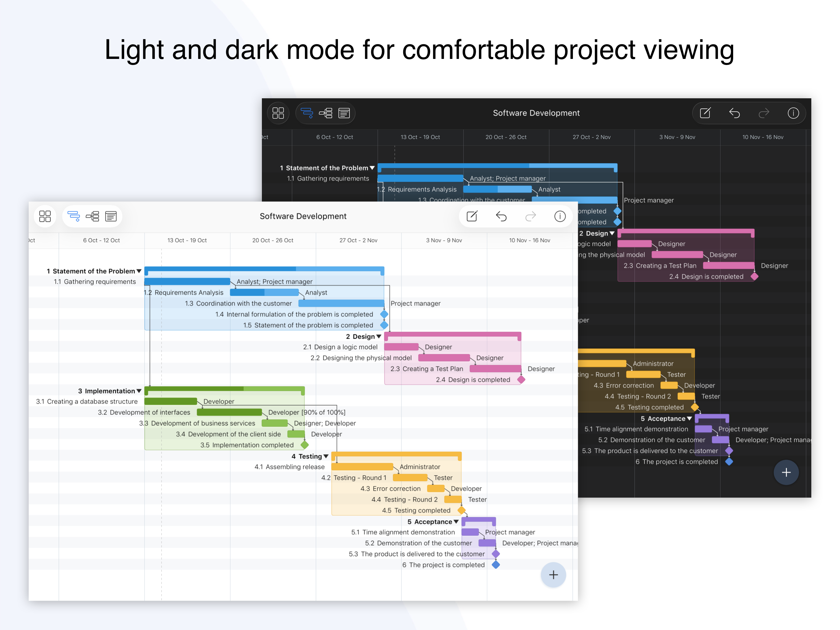Select orange milestone 4.5 Testing completed, light window
The width and height of the screenshot is (840, 630).
462,510
